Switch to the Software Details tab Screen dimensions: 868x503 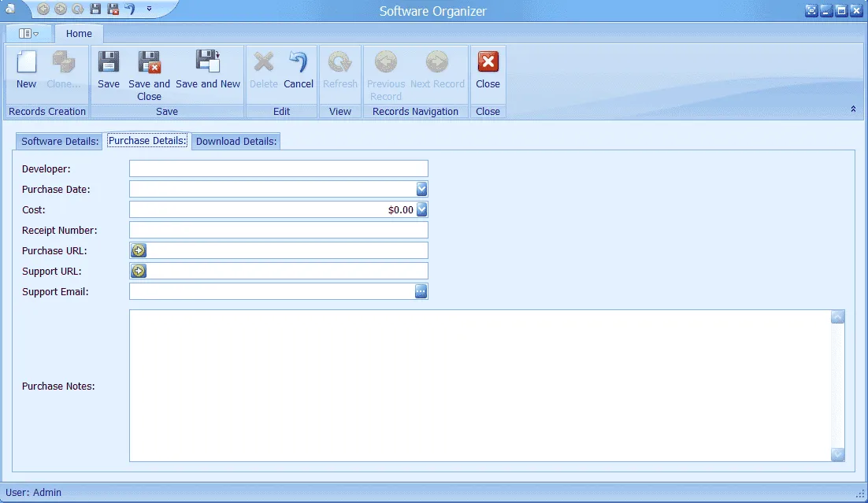pyautogui.click(x=60, y=142)
